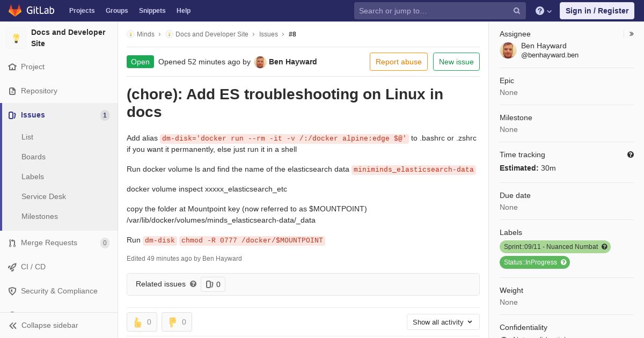The height and width of the screenshot is (338, 644).
Task: Click the Merge Requests icon in sidebar
Action: pyautogui.click(x=12, y=243)
